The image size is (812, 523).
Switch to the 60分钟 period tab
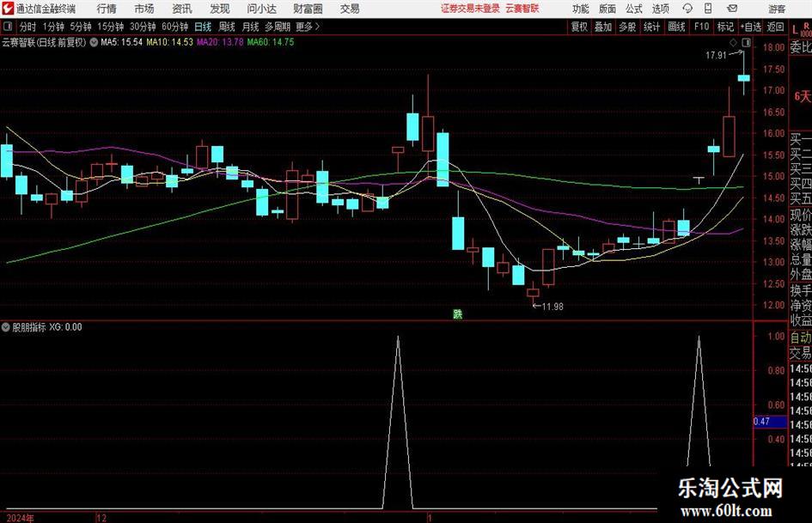[x=174, y=27]
